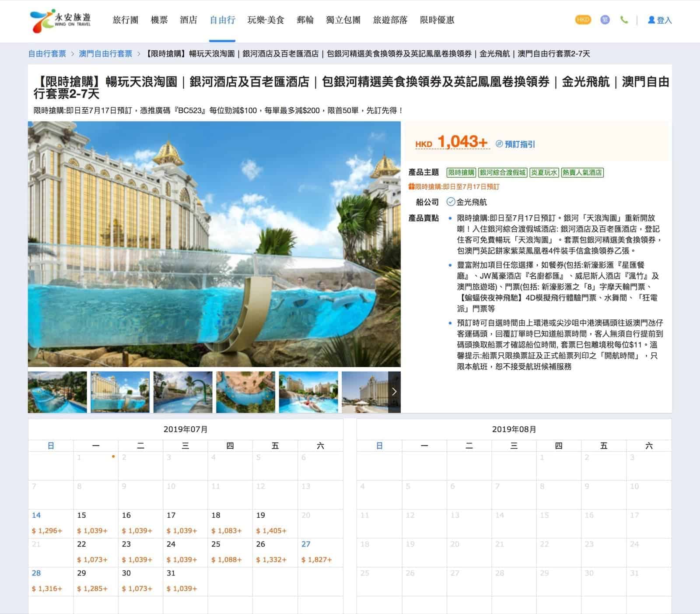
Task: Select the first gallery thumbnail
Action: coord(57,392)
